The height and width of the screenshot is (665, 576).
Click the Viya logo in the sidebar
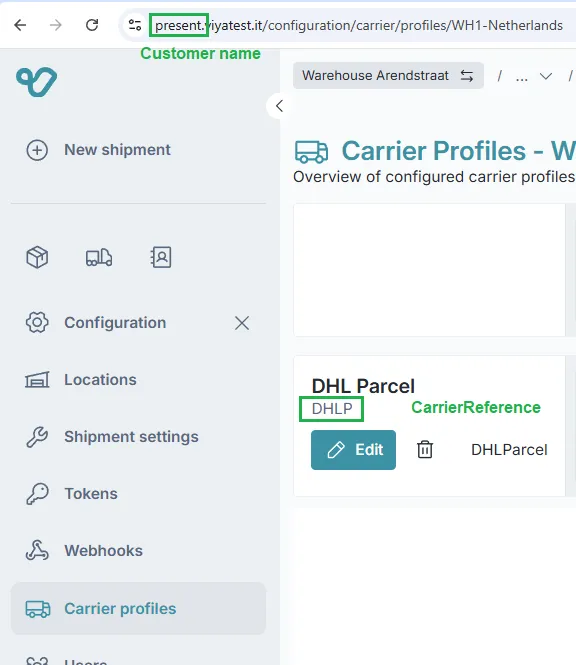coord(36,81)
